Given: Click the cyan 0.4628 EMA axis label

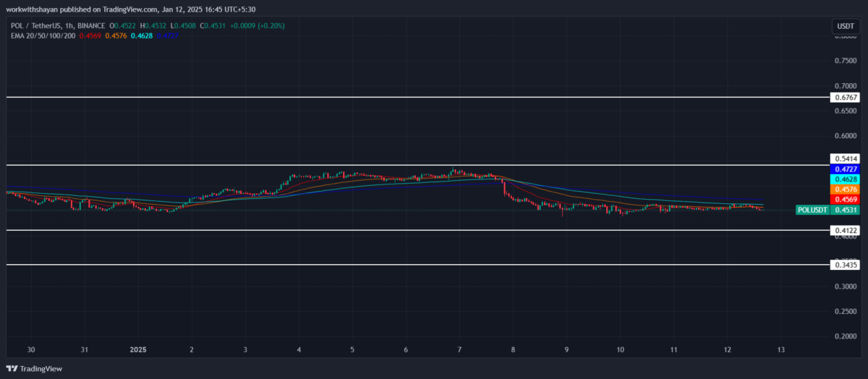Looking at the screenshot, I should pos(846,179).
